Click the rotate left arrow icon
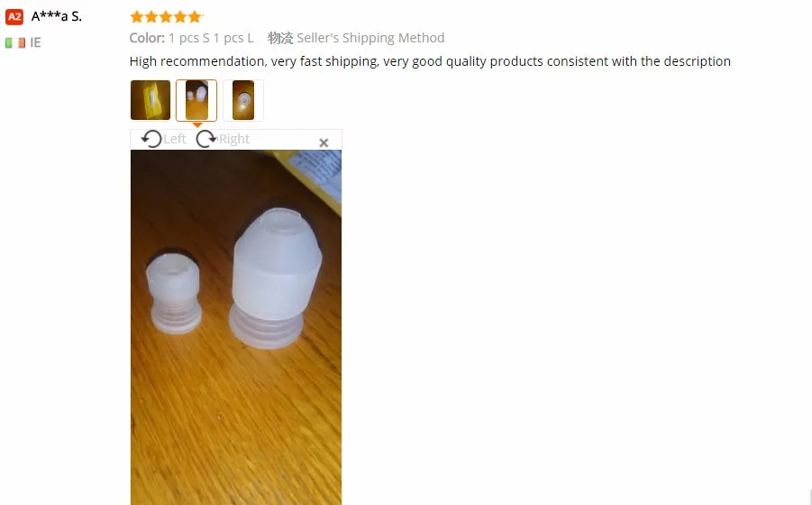812x505 pixels. click(151, 139)
